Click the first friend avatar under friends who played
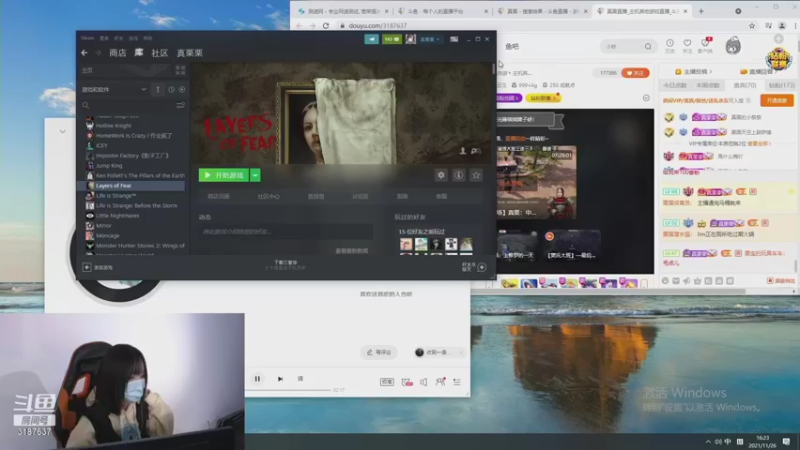 coord(406,244)
